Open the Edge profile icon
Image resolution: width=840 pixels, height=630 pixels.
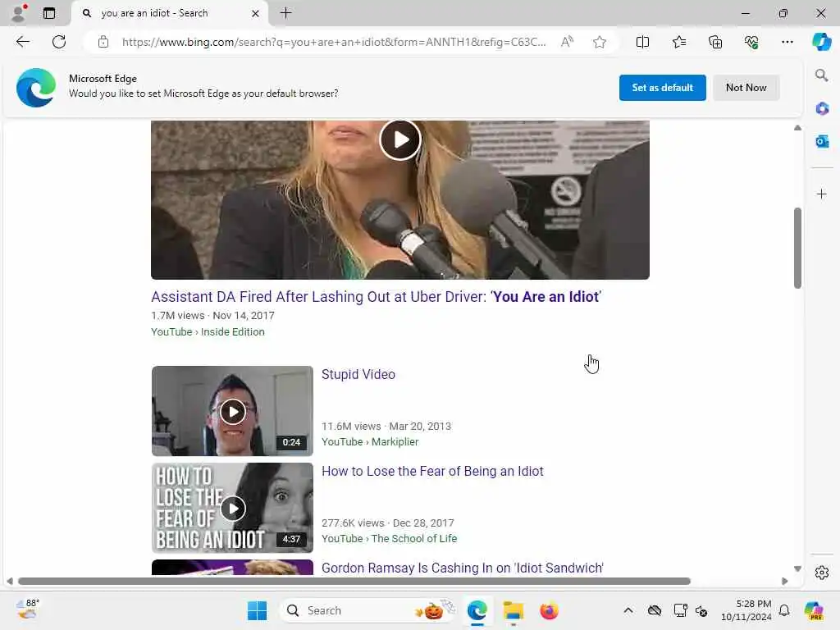click(19, 13)
